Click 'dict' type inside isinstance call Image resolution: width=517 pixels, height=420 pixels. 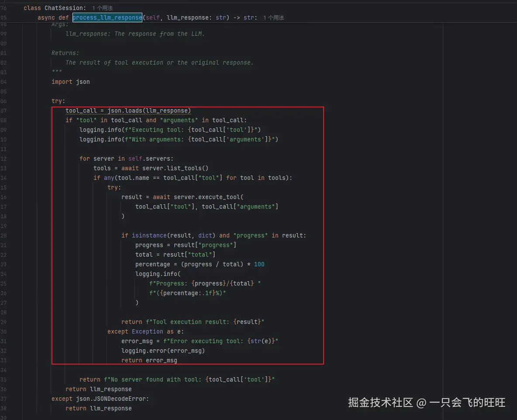click(205, 235)
